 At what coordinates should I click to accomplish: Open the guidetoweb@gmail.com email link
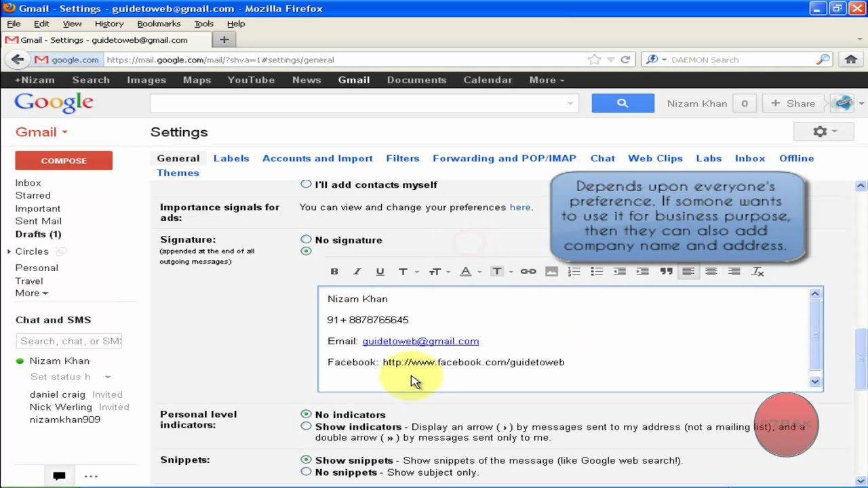pos(420,341)
